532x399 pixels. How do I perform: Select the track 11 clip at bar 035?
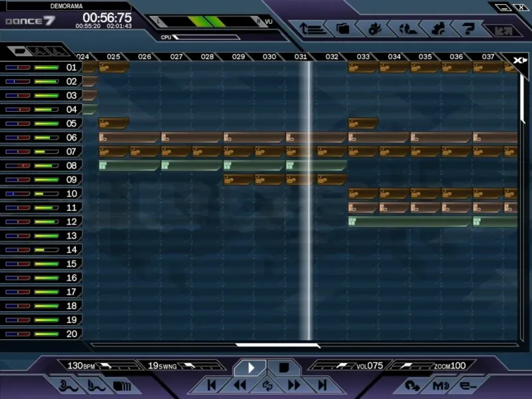[x=425, y=207]
